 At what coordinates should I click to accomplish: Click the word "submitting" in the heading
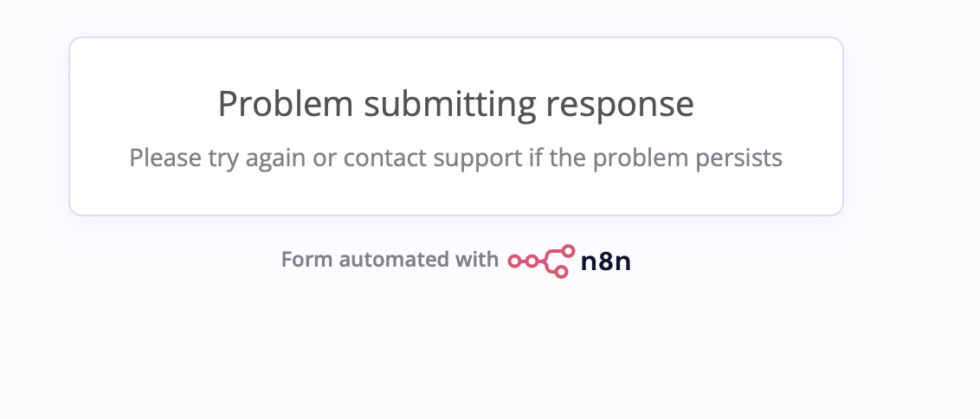click(x=450, y=104)
